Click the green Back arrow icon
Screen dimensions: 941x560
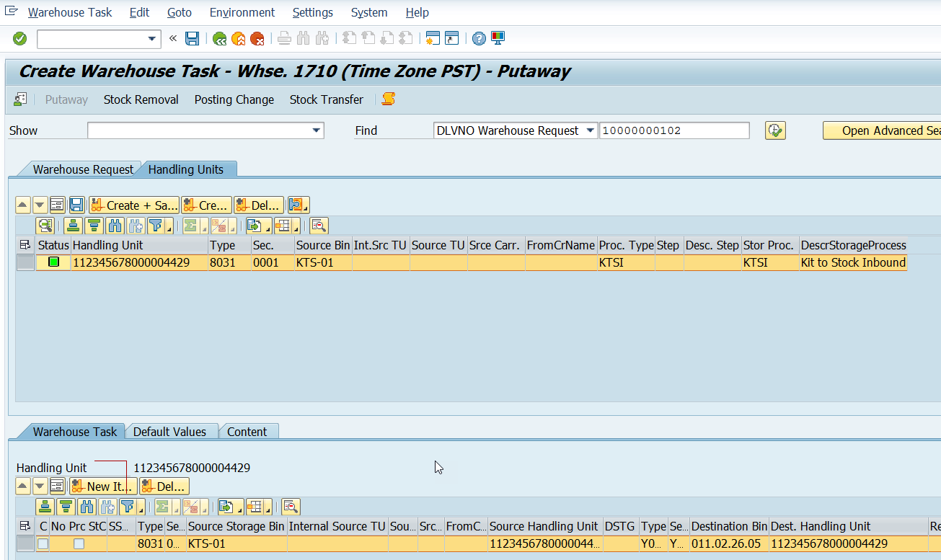click(x=219, y=38)
